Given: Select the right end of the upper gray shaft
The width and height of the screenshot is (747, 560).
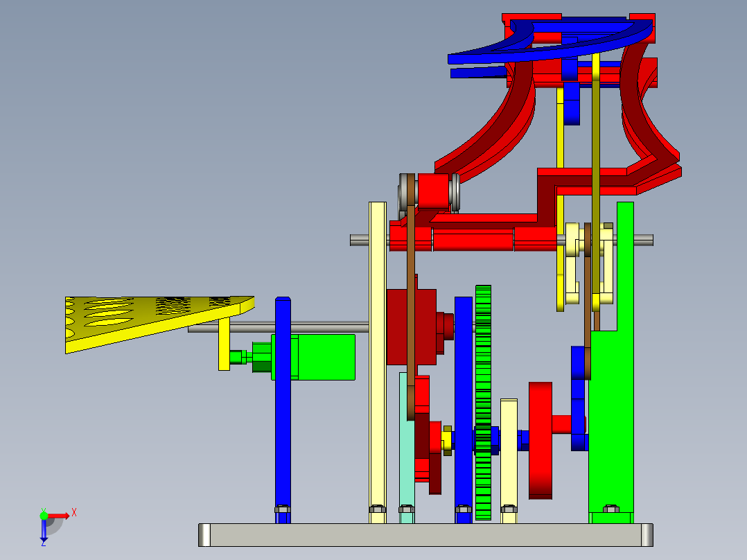Looking at the screenshot, I should pyautogui.click(x=644, y=240).
